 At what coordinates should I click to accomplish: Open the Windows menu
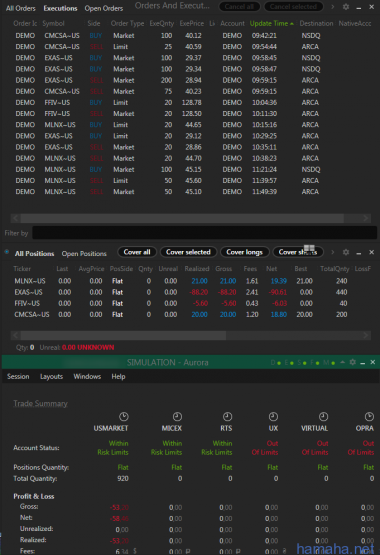click(x=87, y=376)
